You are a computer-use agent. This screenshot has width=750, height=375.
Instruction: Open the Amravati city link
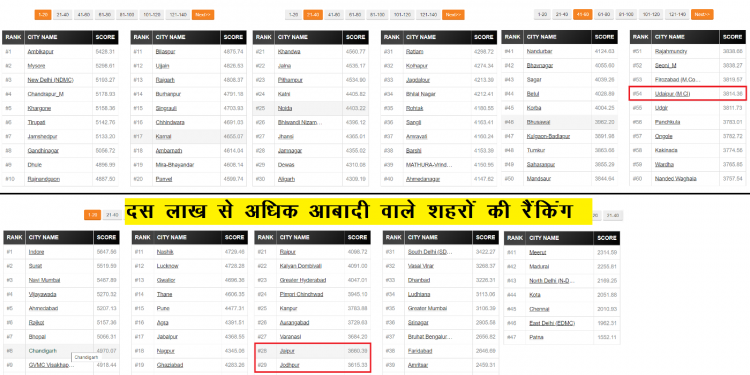point(417,136)
